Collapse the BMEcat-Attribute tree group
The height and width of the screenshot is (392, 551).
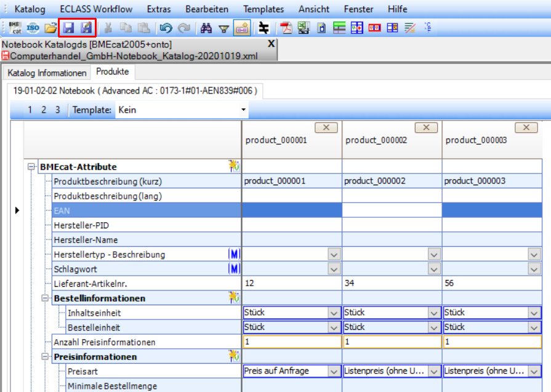tap(31, 167)
